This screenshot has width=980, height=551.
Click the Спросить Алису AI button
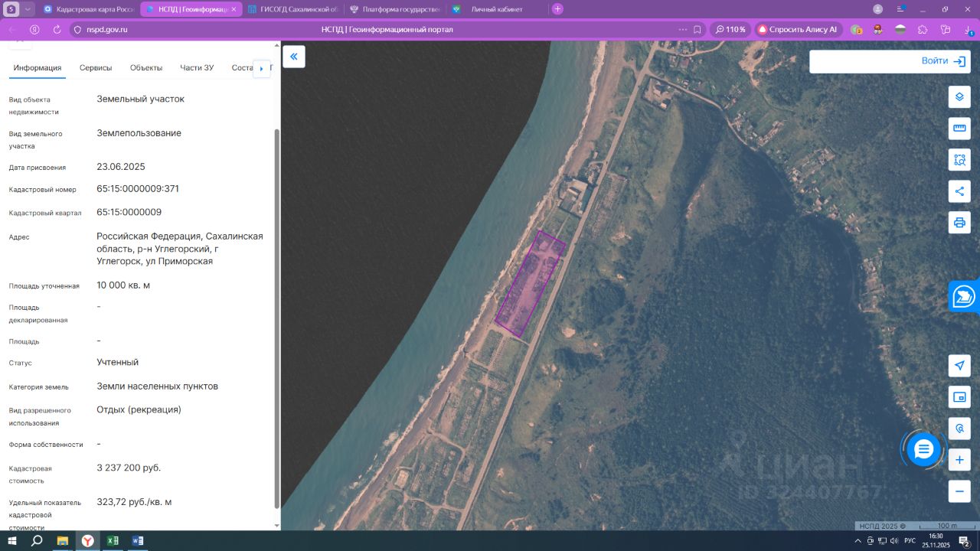[797, 30]
